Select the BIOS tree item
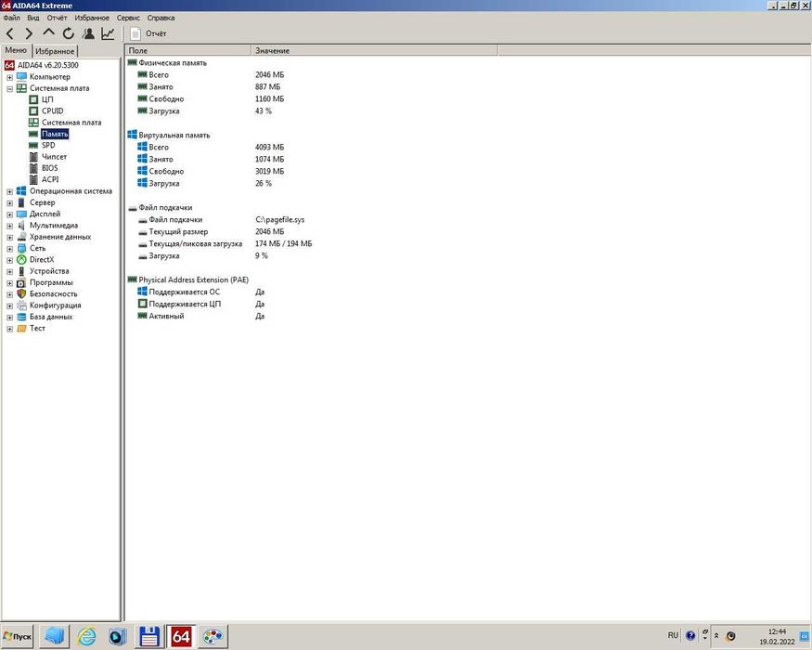Image resolution: width=812 pixels, height=650 pixels. coord(50,168)
